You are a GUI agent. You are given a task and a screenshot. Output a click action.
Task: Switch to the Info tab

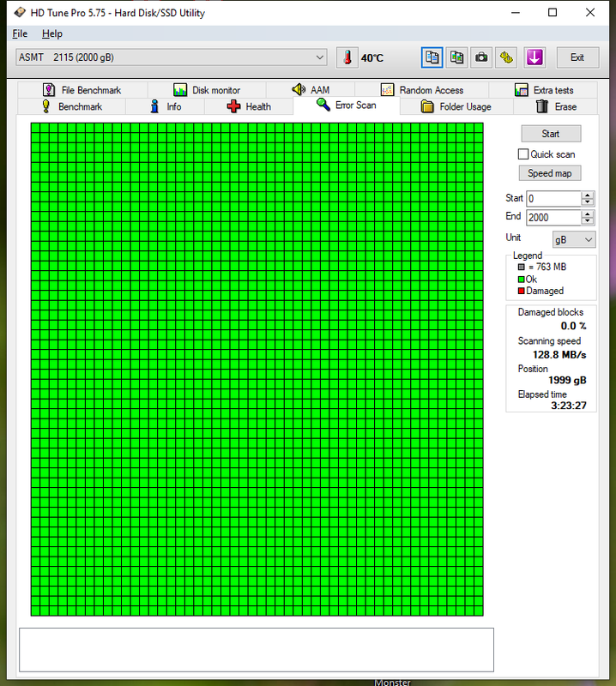point(165,106)
